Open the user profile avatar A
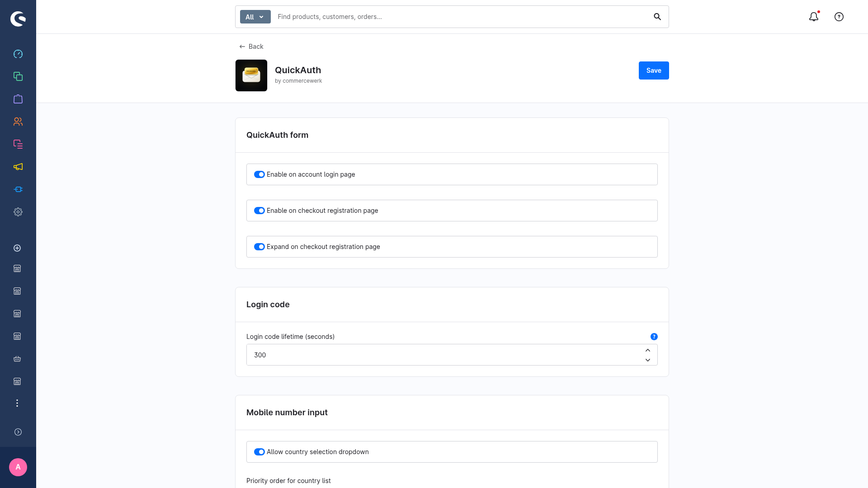This screenshot has height=488, width=868. [x=18, y=467]
